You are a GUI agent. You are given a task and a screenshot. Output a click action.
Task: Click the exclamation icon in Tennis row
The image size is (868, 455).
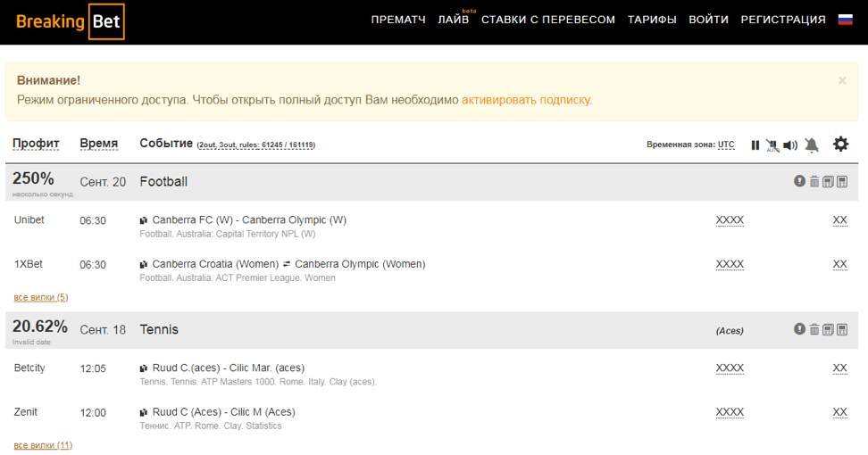tap(799, 329)
